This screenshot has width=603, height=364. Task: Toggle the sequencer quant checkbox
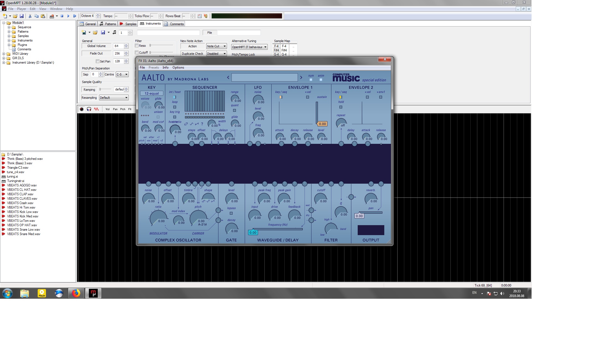click(x=235, y=110)
